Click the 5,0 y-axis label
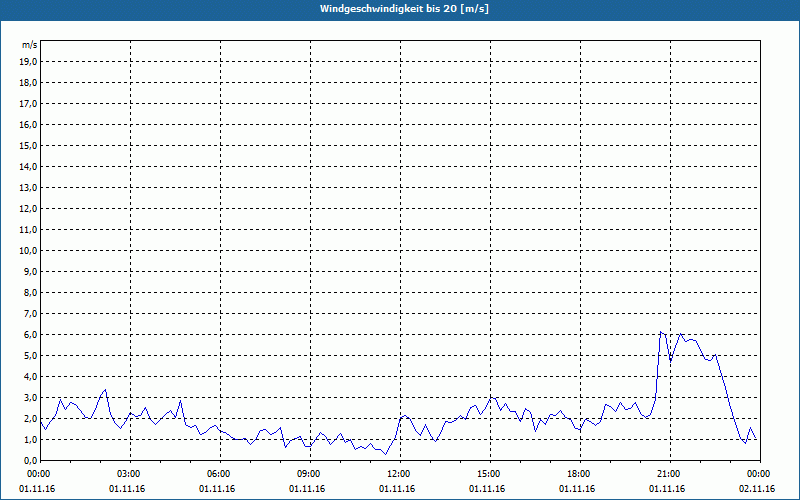800x500 pixels. point(30,356)
